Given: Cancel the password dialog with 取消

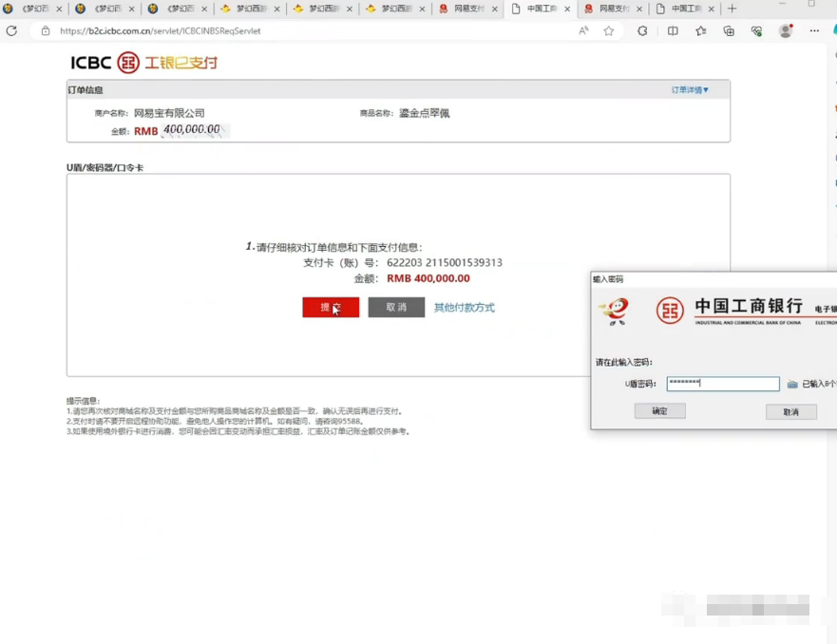Looking at the screenshot, I should [790, 412].
